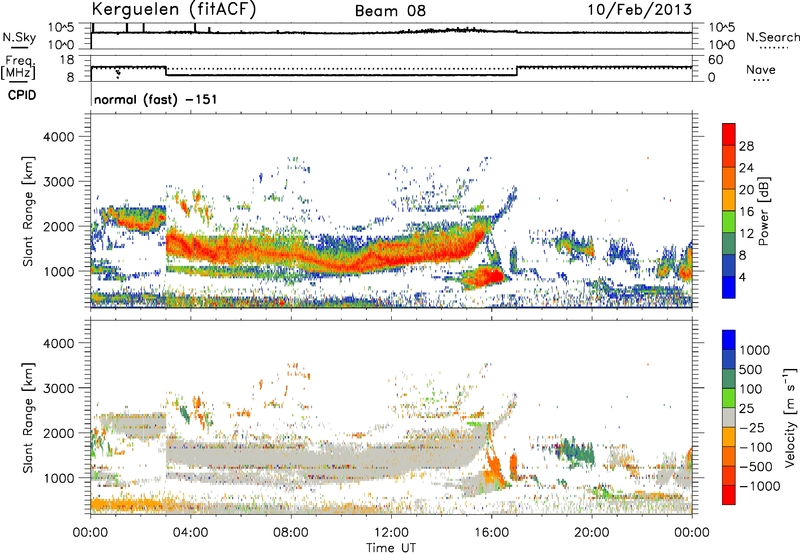Viewport: 800px width, 554px height.
Task: Click the 1000 label on Velocity colorbar
Action: coord(754,350)
